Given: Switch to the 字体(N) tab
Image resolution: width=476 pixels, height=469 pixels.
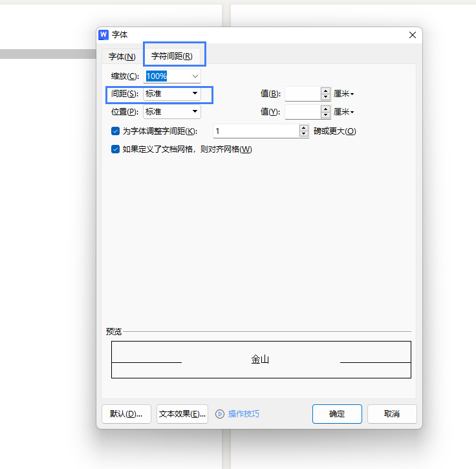Looking at the screenshot, I should (x=122, y=56).
